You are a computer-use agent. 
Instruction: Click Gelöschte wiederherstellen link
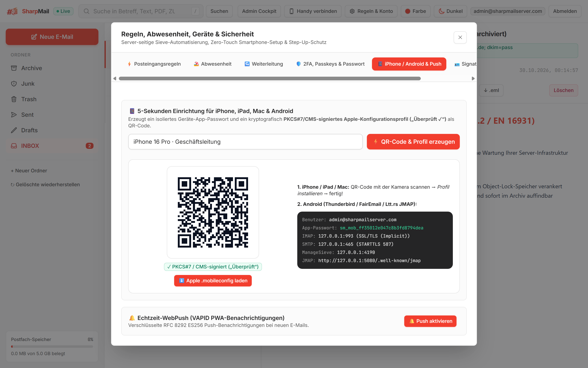[x=45, y=184]
